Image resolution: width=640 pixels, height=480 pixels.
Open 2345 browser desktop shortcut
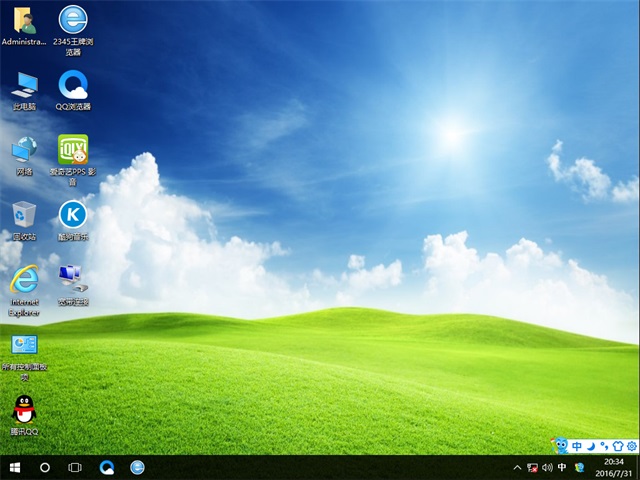point(72,22)
